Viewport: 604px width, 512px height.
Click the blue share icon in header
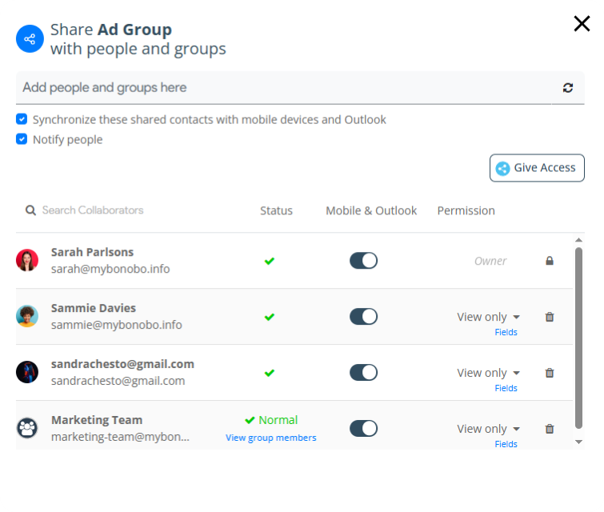click(30, 40)
